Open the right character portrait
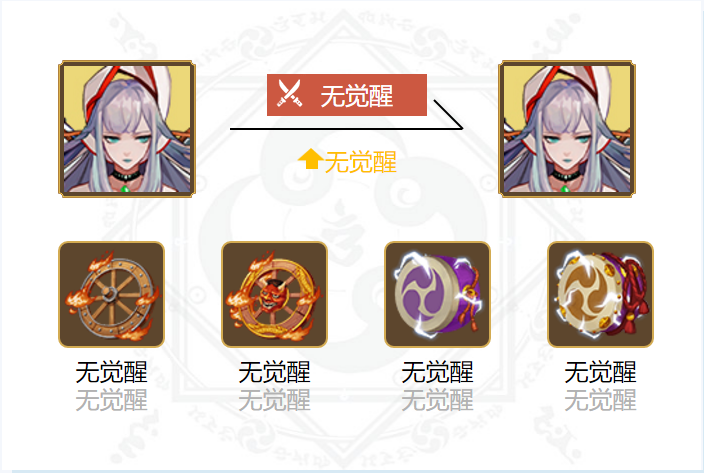Screen dimensions: 704x473 (567, 129)
